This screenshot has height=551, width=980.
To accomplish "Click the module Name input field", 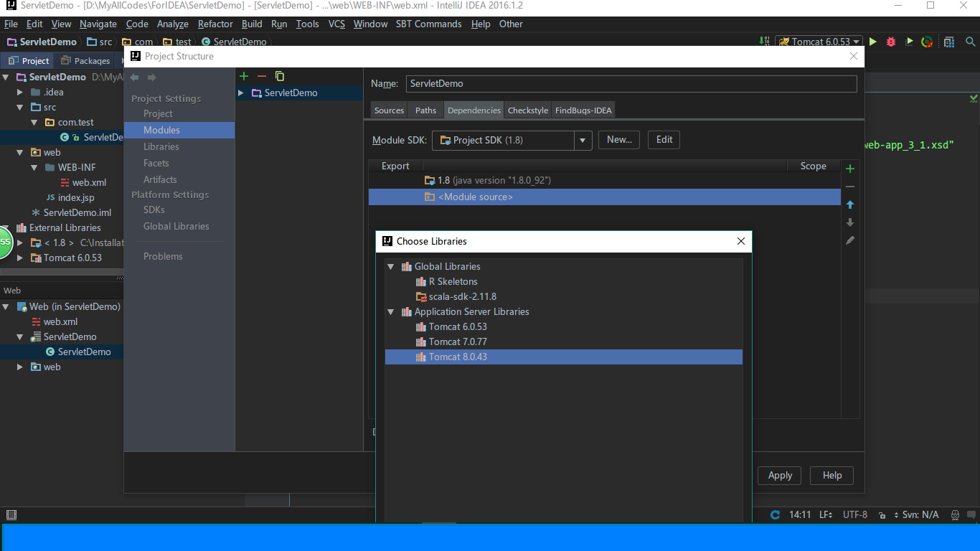I will pyautogui.click(x=631, y=84).
